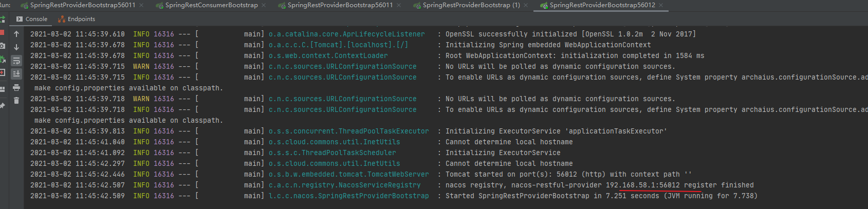Click the Exit red arrow icon
868x209 pixels.
2,73
